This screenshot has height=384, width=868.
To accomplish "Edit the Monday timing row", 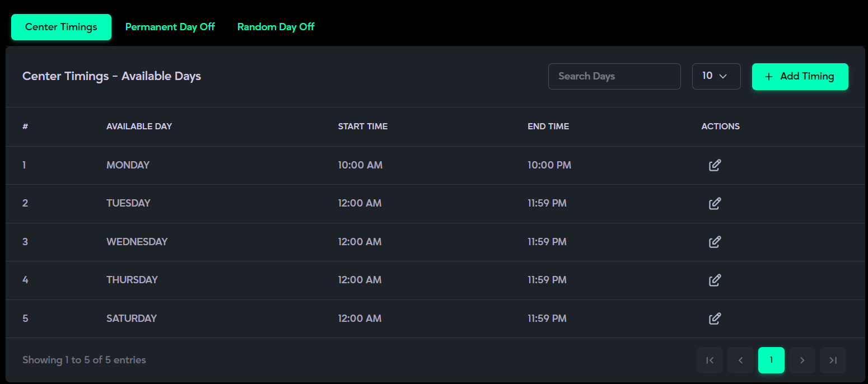I will [715, 166].
